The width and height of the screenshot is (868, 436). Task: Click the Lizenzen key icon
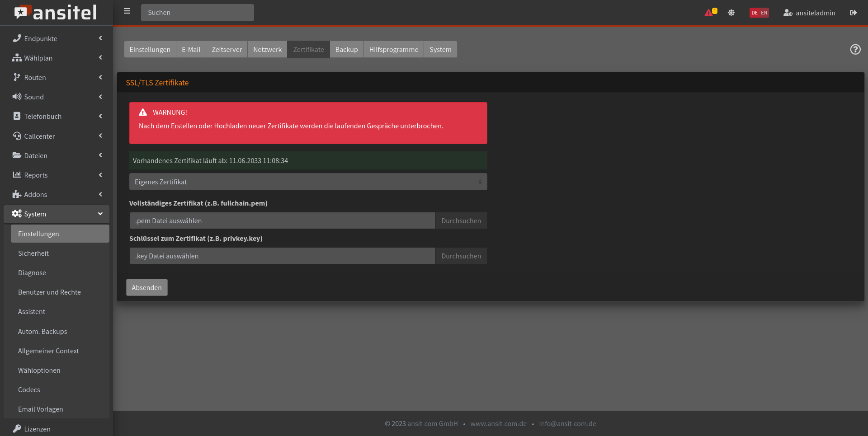pyautogui.click(x=17, y=428)
